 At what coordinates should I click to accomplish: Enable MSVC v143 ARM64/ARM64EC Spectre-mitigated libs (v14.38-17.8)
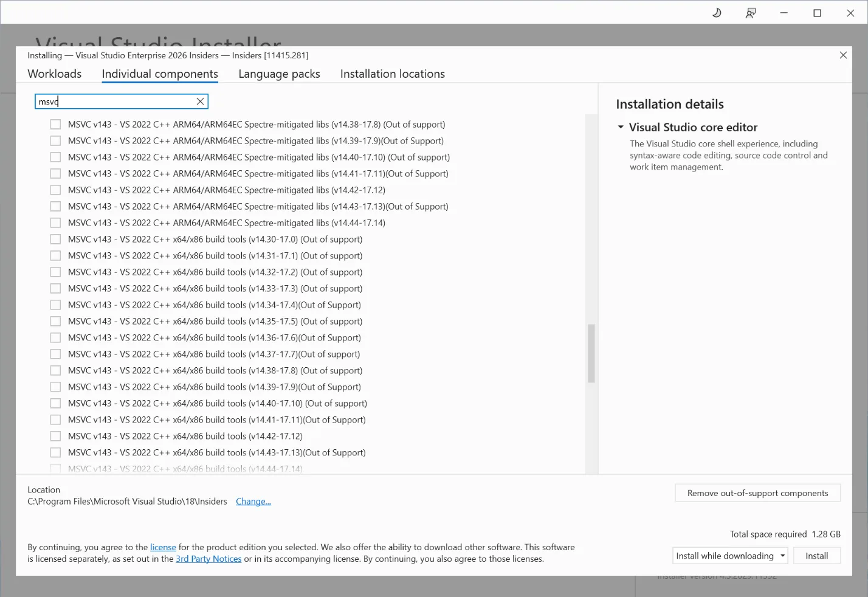pyautogui.click(x=55, y=124)
